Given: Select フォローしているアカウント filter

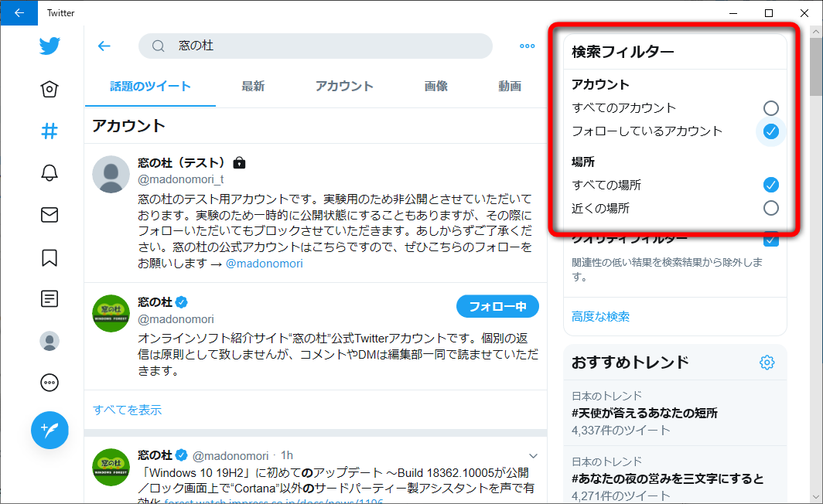Looking at the screenshot, I should coord(770,131).
